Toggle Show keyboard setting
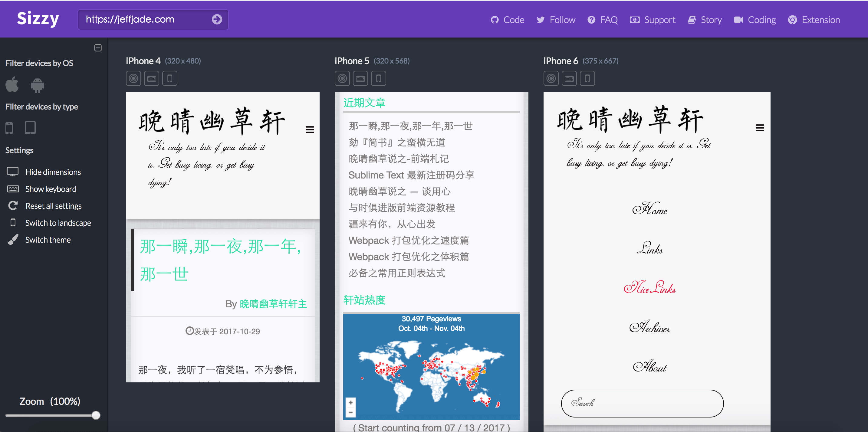This screenshot has width=868, height=432. [x=51, y=189]
